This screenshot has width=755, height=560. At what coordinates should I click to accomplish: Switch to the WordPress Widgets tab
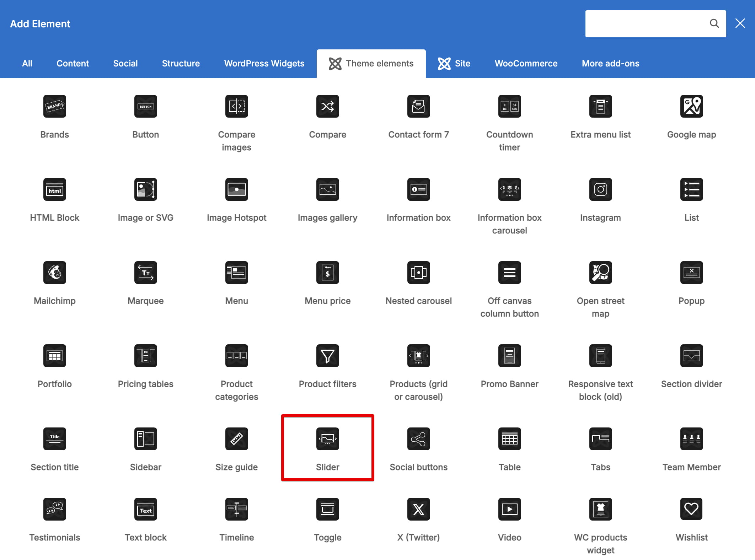[264, 63]
